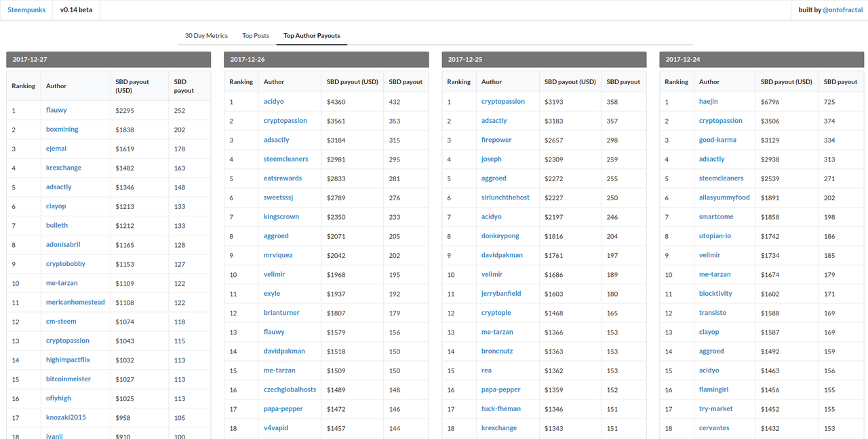
Task: Click cryptopassion in the 2017-12-25 table
Action: (x=503, y=101)
